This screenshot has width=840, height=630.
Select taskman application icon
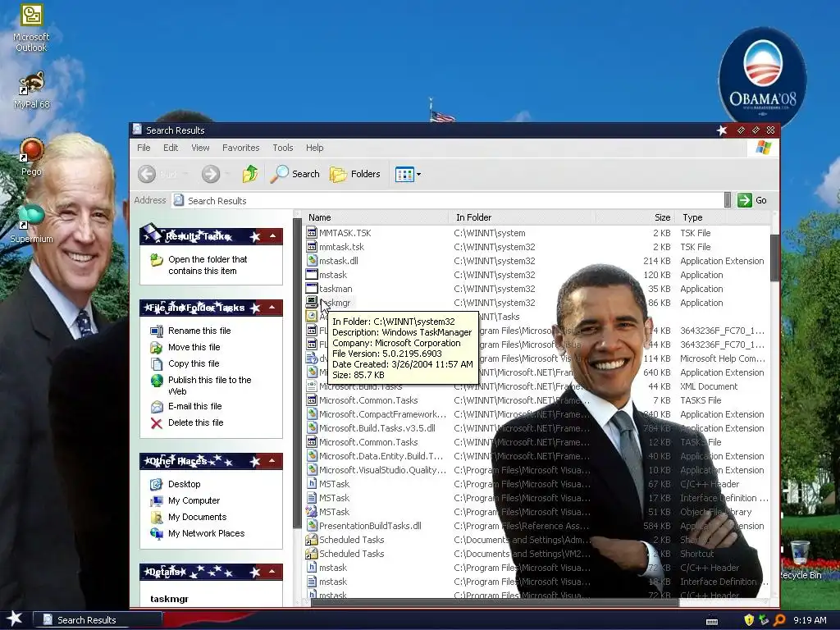click(x=311, y=289)
